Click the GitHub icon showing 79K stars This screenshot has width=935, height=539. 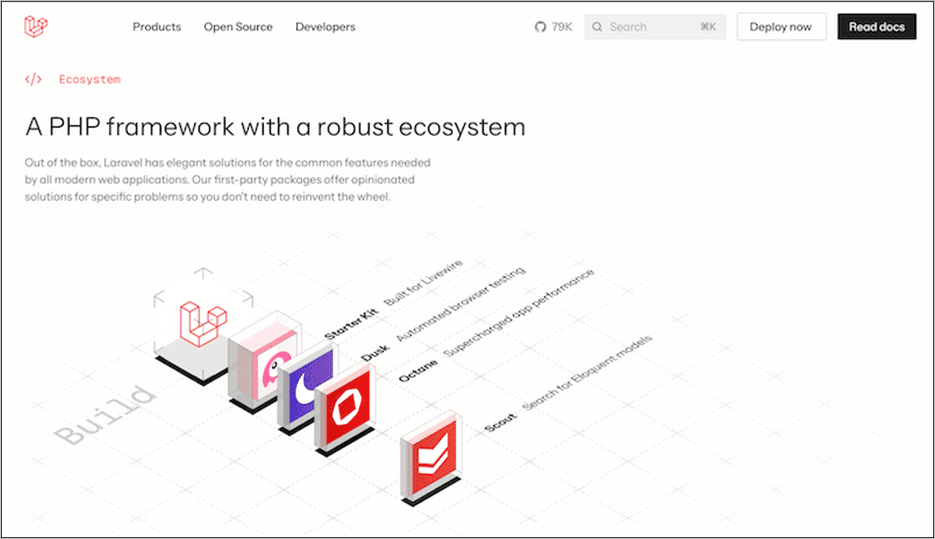tap(540, 27)
